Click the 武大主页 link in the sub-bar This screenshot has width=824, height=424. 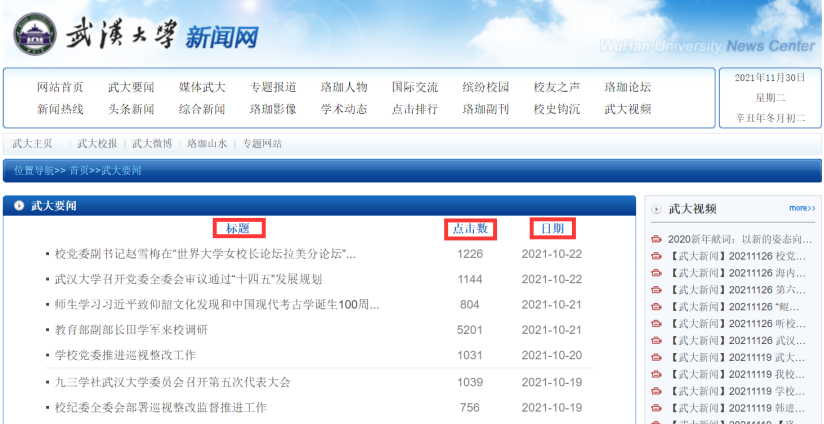[x=32, y=143]
